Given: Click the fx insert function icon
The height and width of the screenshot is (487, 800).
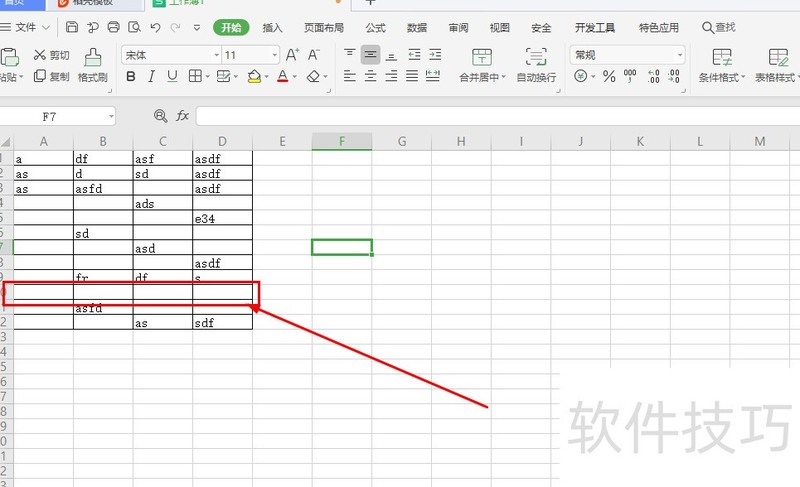Looking at the screenshot, I should click(x=182, y=116).
